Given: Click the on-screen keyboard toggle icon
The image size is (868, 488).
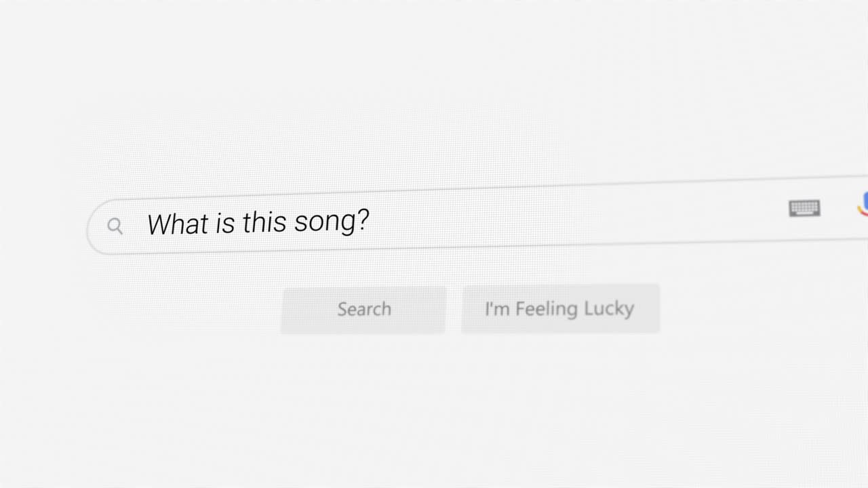Looking at the screenshot, I should [x=804, y=208].
